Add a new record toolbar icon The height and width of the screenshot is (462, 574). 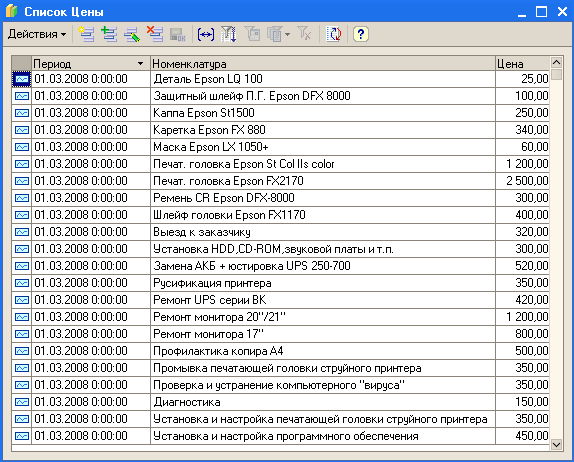[x=86, y=34]
